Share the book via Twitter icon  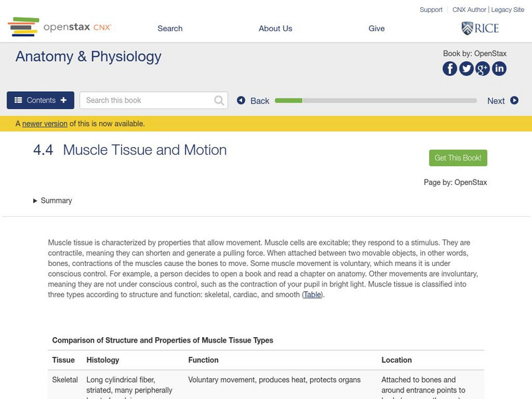click(x=466, y=68)
